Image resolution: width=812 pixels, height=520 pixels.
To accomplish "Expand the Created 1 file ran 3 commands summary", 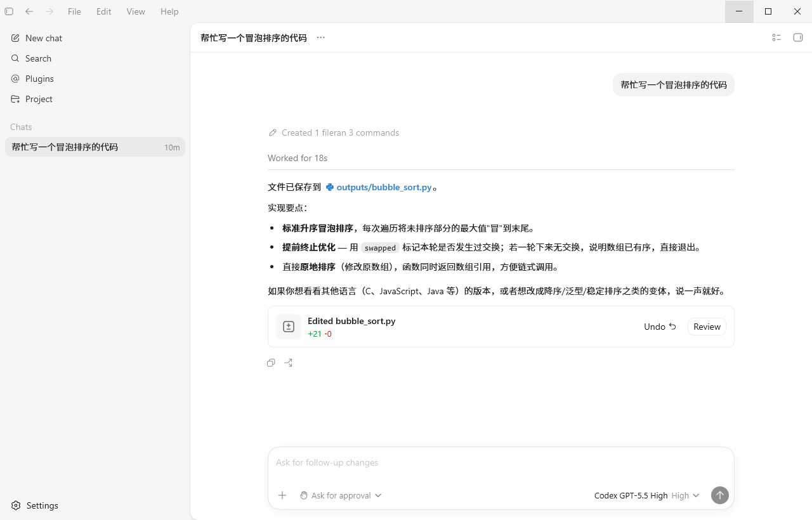I will click(334, 133).
